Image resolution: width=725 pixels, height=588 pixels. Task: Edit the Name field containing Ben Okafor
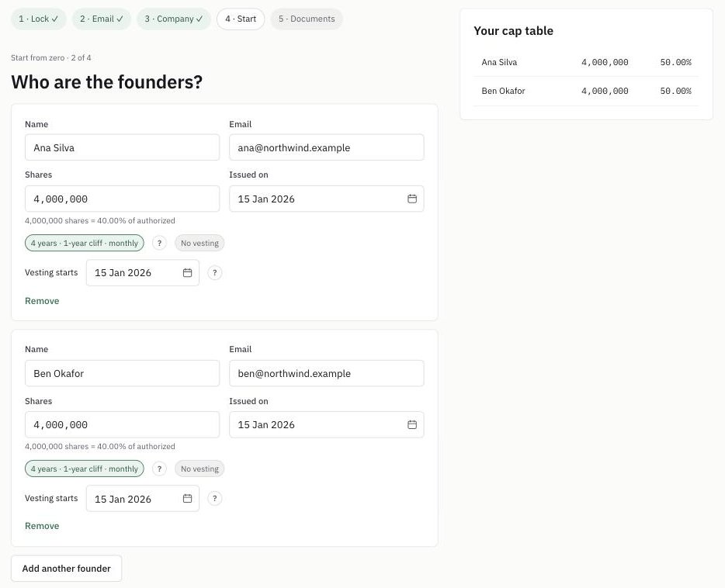point(122,373)
